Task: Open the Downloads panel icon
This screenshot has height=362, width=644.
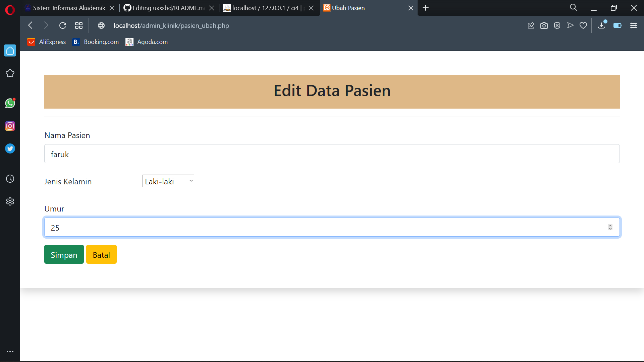Action: pyautogui.click(x=601, y=25)
